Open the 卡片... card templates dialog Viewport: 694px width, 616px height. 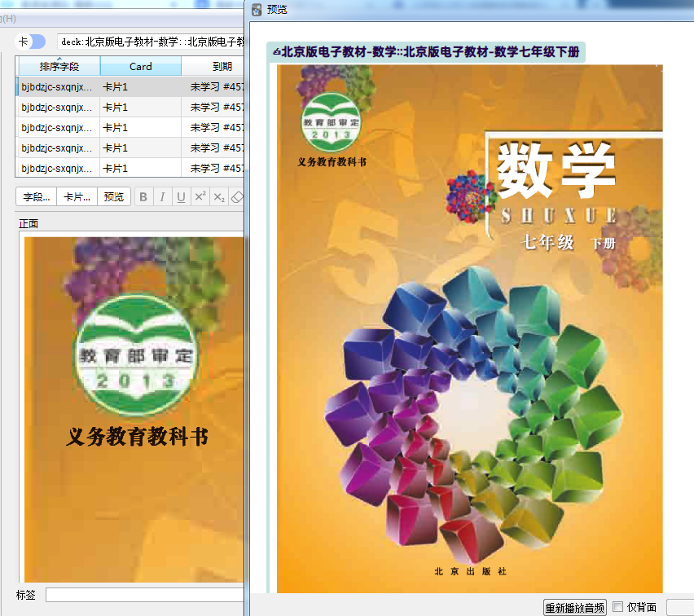77,196
